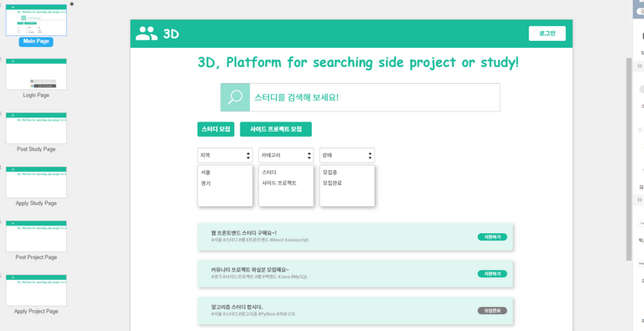Select the Post Project Page thumbnail
Viewport: 644px width, 331px height.
point(36,236)
